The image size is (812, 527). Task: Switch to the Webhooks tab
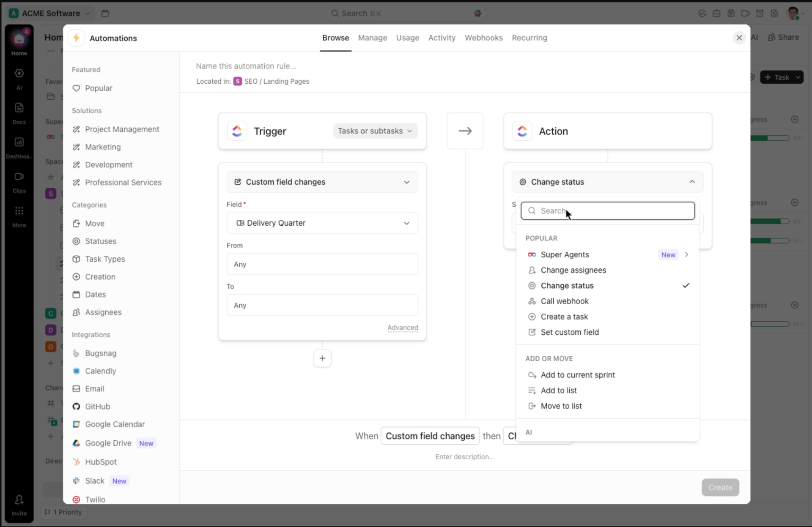pos(483,38)
